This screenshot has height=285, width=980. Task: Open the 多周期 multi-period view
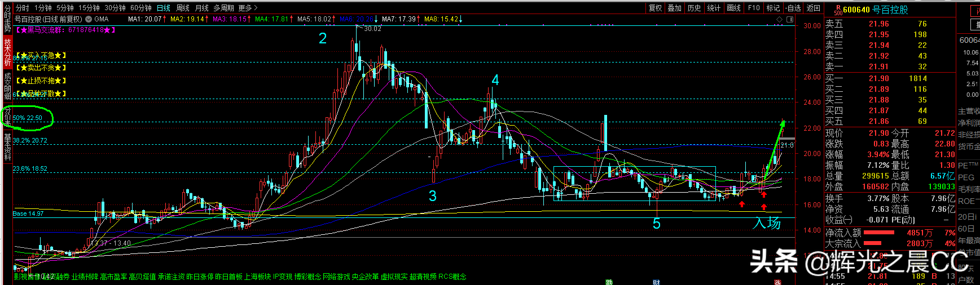[x=223, y=8]
